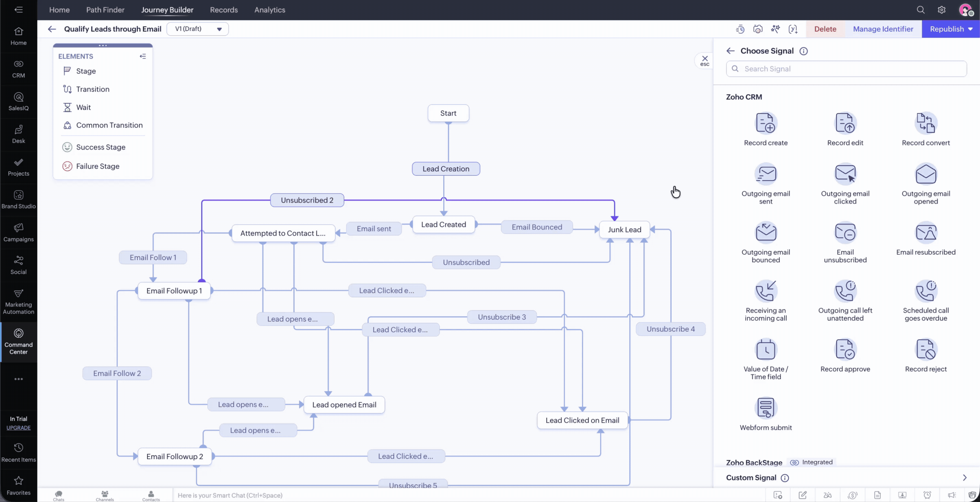Open the Campaigns sidebar module
This screenshot has height=502, width=980.
click(18, 232)
